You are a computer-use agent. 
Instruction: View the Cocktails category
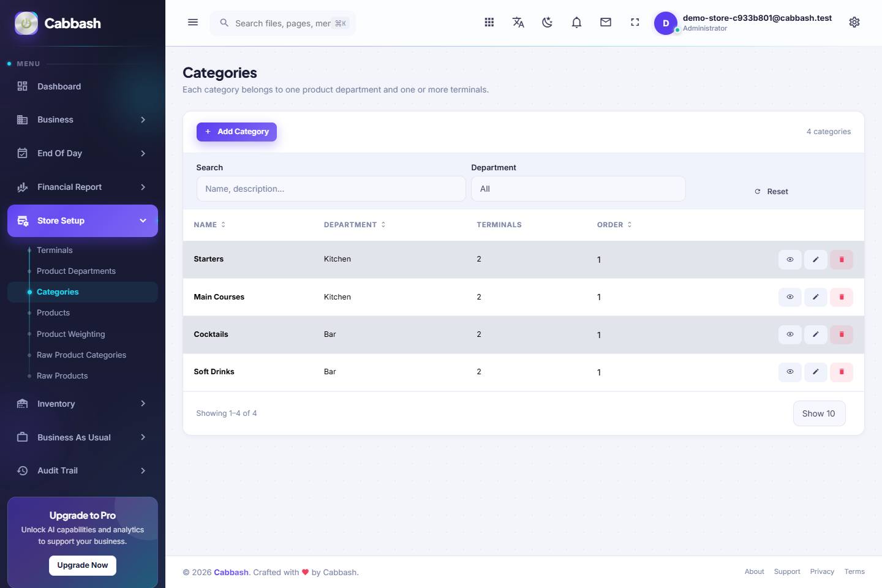coord(790,334)
